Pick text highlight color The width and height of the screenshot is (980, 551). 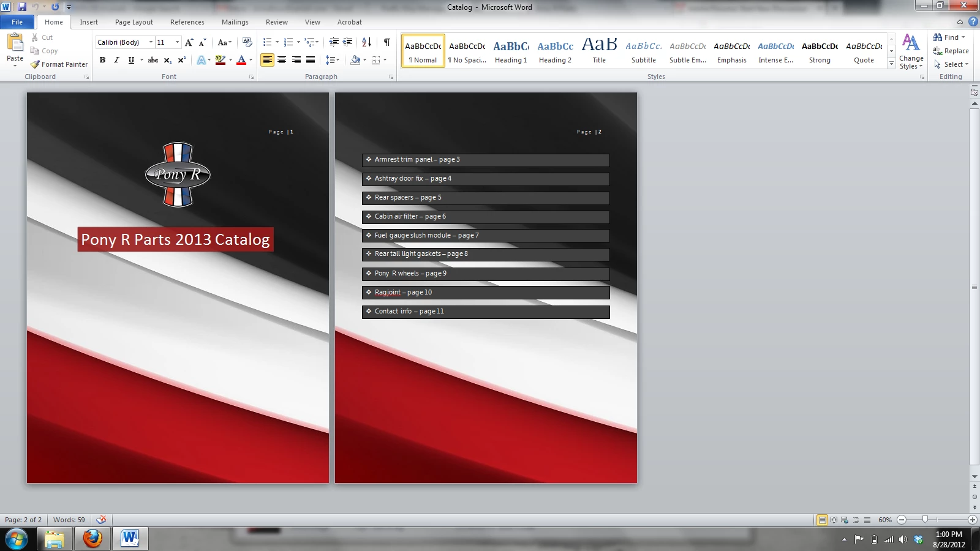click(221, 60)
